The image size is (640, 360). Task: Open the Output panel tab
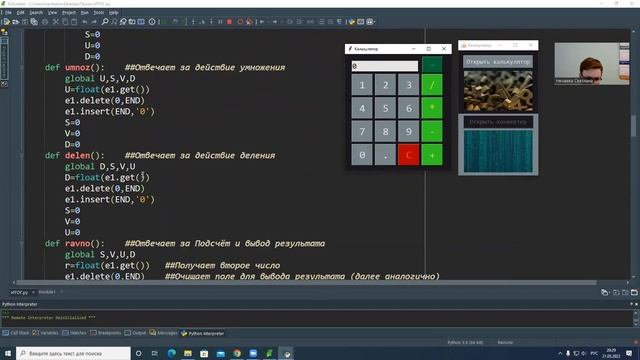pos(135,333)
